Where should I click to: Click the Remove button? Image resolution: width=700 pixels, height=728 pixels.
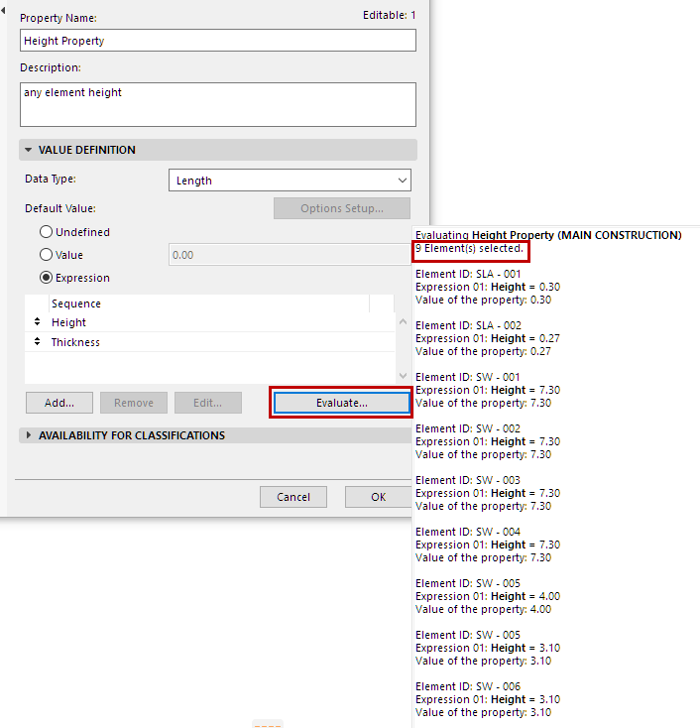tap(134, 403)
